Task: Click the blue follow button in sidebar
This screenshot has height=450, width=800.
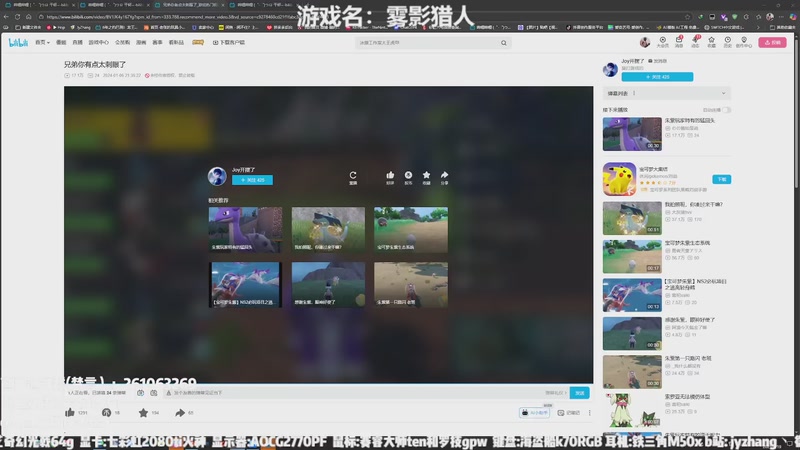Action: click(x=657, y=77)
